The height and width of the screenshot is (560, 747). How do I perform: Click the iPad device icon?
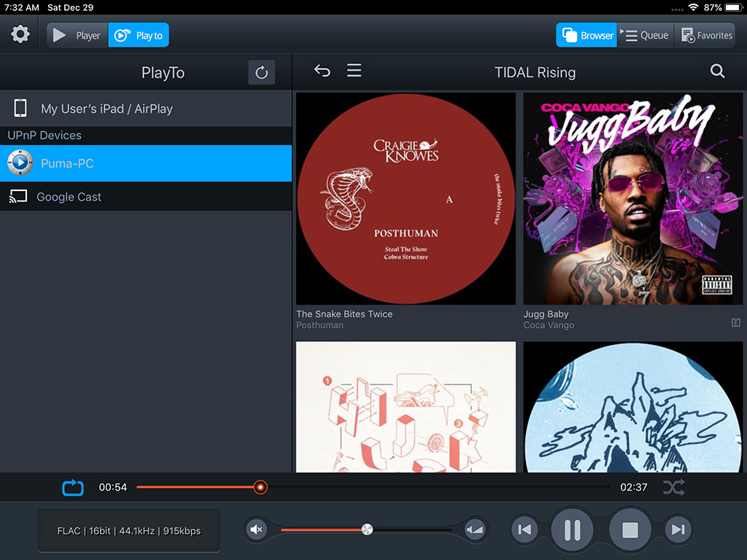[x=20, y=108]
